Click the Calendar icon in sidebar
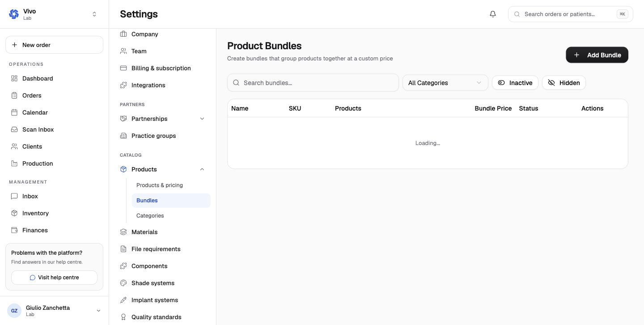This screenshot has width=644, height=325. click(14, 112)
